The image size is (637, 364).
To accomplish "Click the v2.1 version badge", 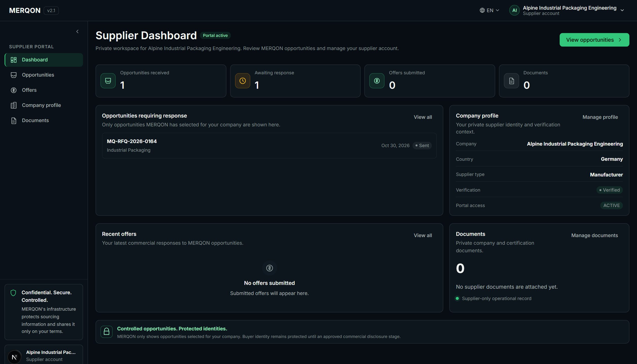I will 51,10.
